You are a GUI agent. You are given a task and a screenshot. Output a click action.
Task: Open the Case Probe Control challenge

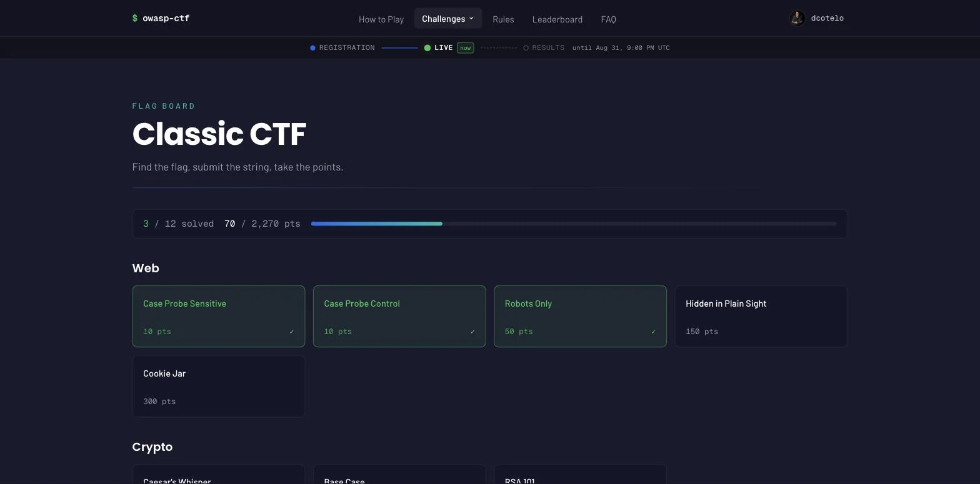[x=399, y=317]
